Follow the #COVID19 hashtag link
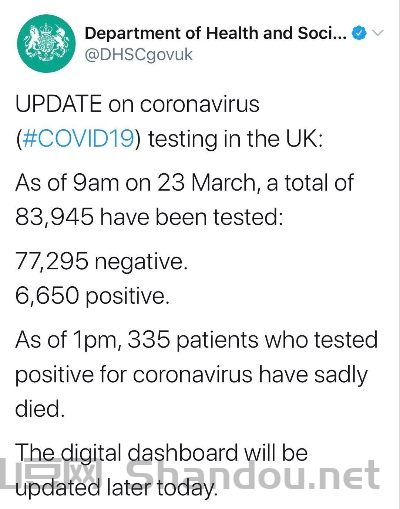400x509 pixels. point(78,138)
